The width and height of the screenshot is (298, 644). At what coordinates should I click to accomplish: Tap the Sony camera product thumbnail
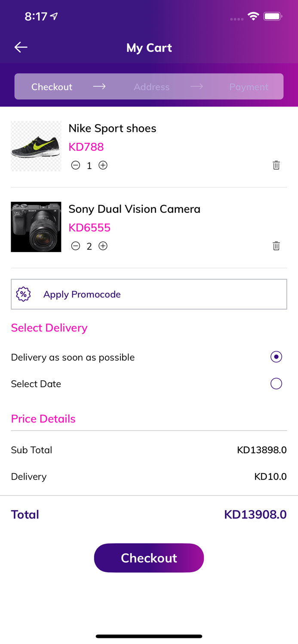point(36,227)
